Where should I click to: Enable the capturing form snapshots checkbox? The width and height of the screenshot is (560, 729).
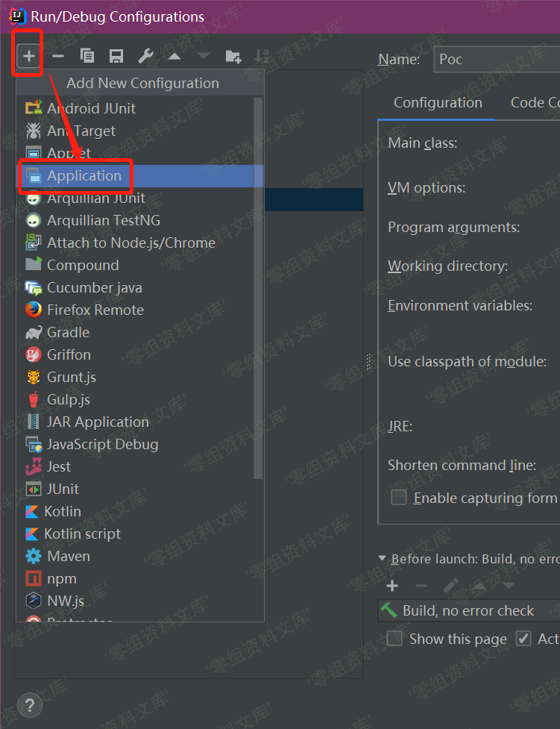[399, 498]
